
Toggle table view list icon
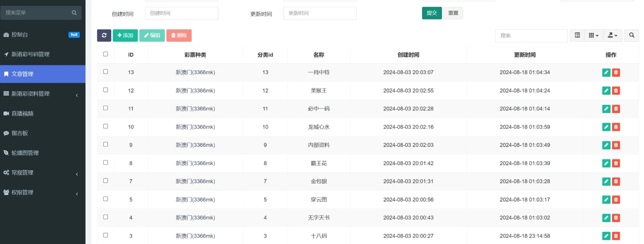pyautogui.click(x=577, y=35)
